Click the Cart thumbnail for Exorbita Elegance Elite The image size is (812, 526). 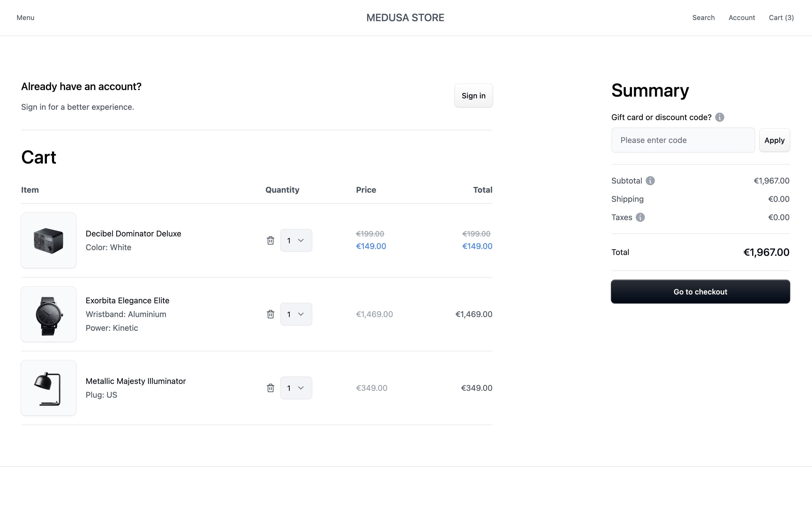(49, 314)
